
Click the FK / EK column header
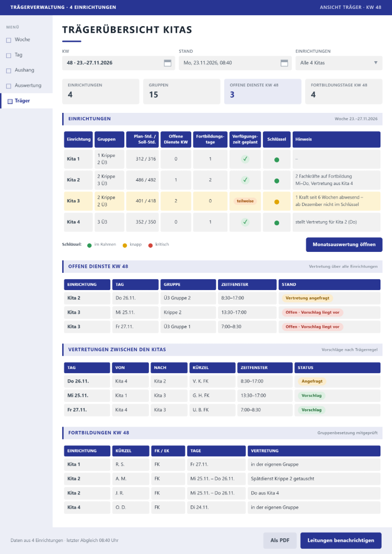pyautogui.click(x=168, y=451)
